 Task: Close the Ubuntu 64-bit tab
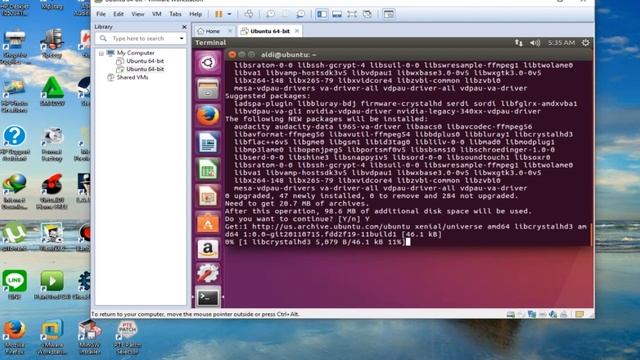(297, 31)
